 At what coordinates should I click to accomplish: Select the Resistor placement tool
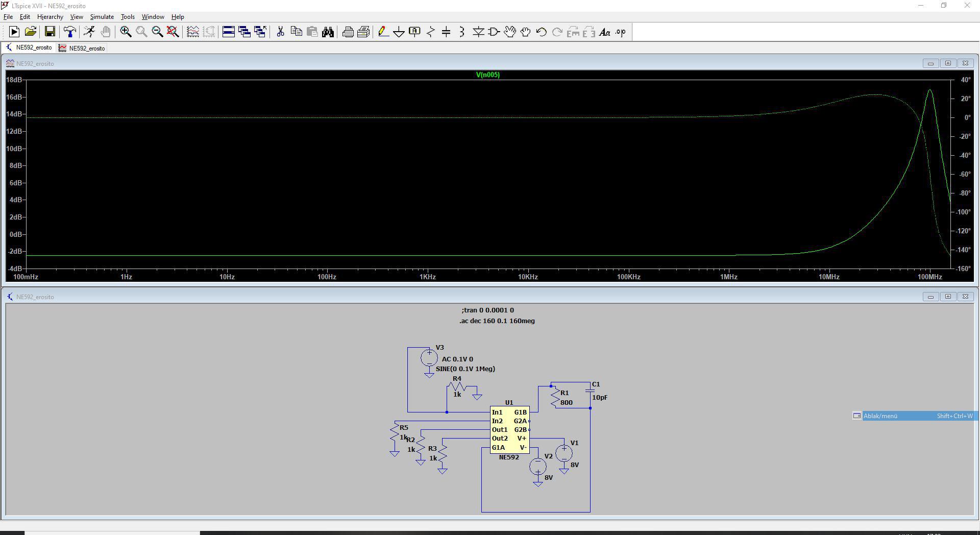coord(430,32)
